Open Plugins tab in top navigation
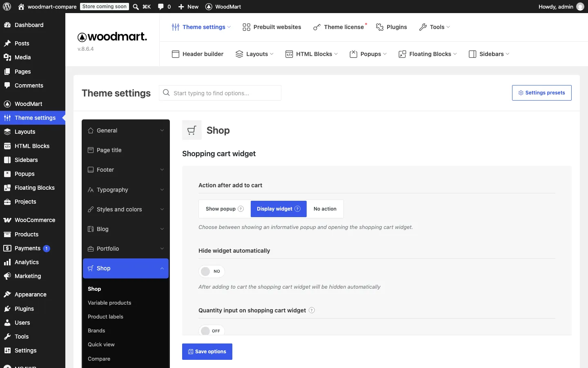588x368 pixels. click(392, 27)
